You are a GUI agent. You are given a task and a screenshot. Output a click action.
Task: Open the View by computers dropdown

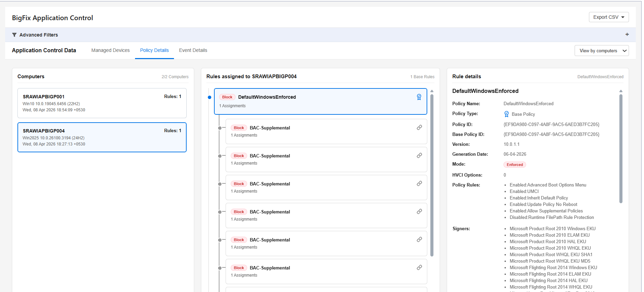[x=601, y=51]
